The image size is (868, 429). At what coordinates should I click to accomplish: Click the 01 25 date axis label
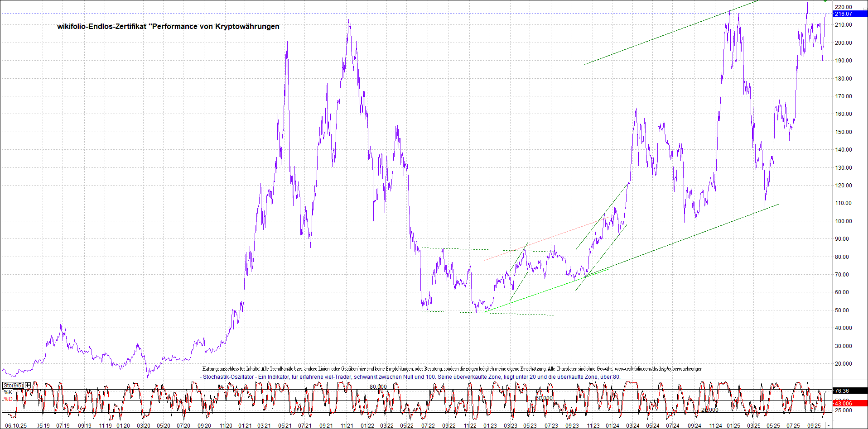click(x=733, y=426)
